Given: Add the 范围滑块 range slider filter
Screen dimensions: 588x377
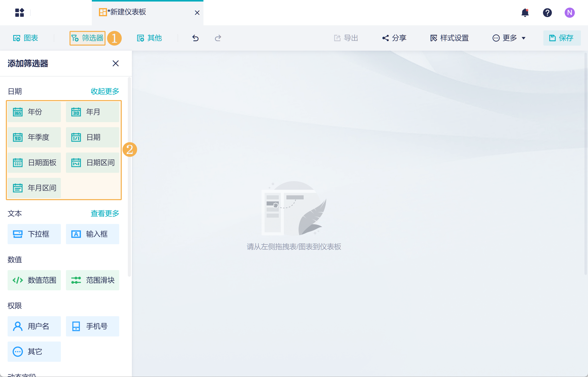Looking at the screenshot, I should pos(93,280).
